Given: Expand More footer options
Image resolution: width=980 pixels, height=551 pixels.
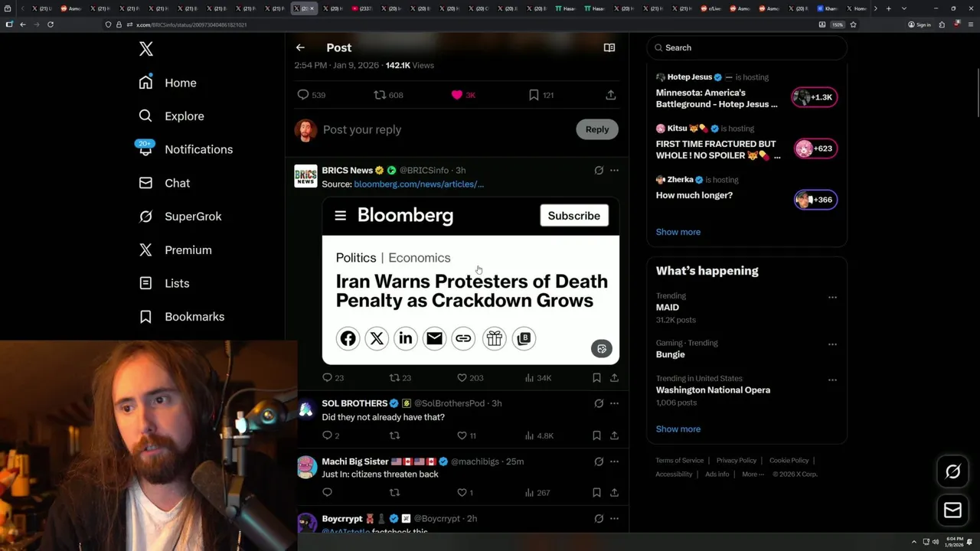Looking at the screenshot, I should (x=753, y=474).
